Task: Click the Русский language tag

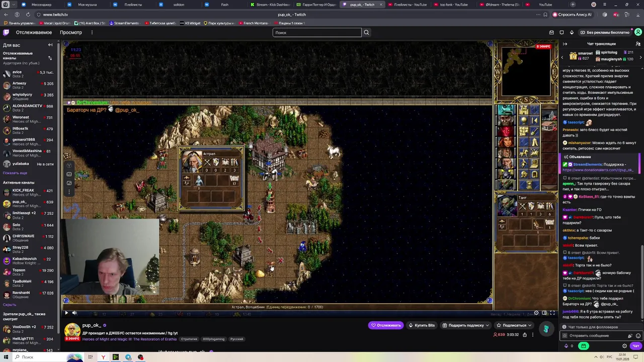Action: 236,339
